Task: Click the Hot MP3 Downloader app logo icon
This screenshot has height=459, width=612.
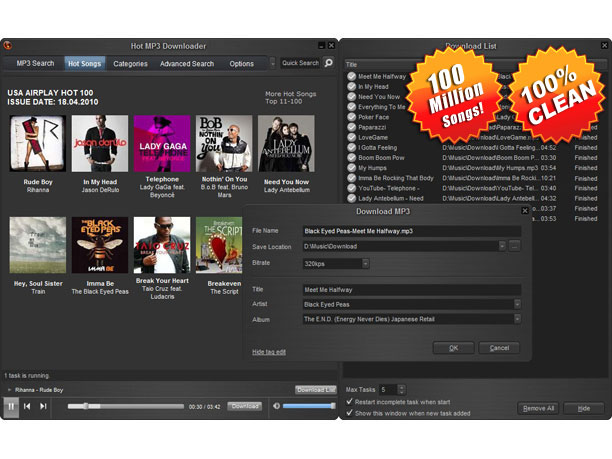Action: [x=7, y=46]
